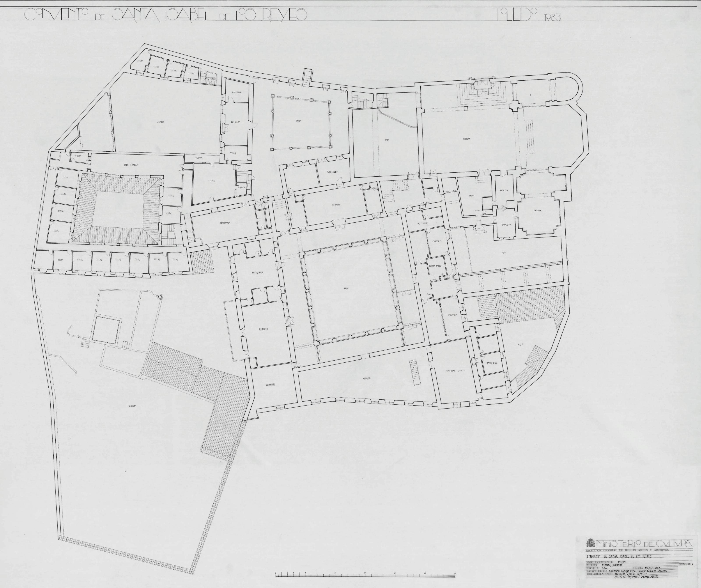Click the Biblioteca room label
Viewport: 701px width, 588px height.
[x=237, y=92]
